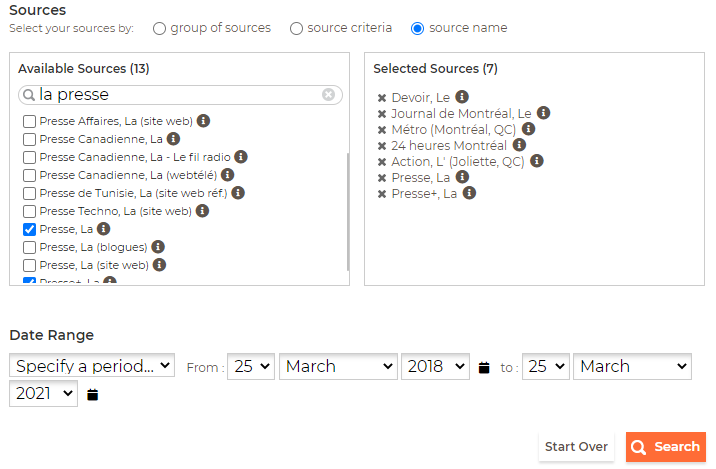Screen dimensions: 716x469
Task: Uncheck the Presse, La checkbox
Action: click(30, 229)
